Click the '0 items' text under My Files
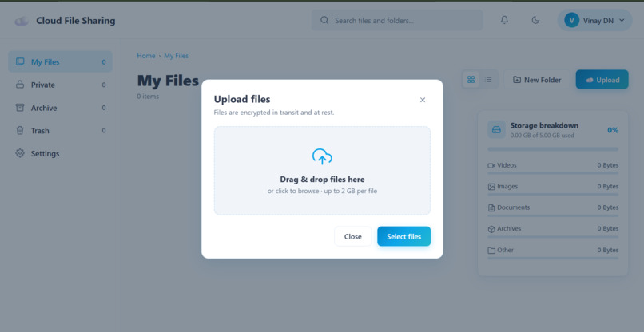Image resolution: width=644 pixels, height=332 pixels. pos(148,97)
